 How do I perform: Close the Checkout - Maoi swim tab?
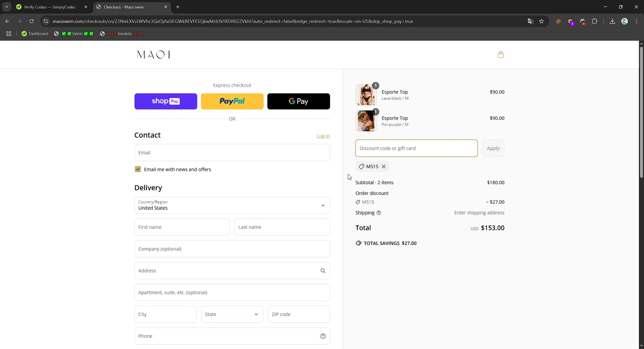click(166, 7)
